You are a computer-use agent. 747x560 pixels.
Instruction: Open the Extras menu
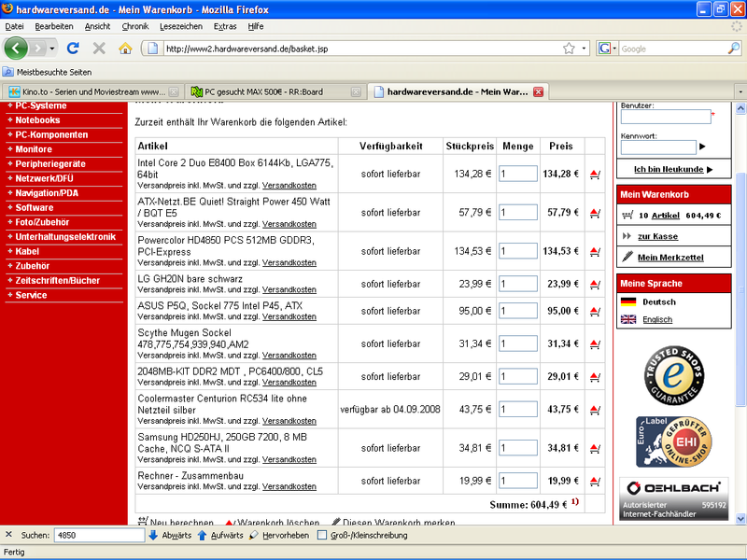click(x=225, y=27)
